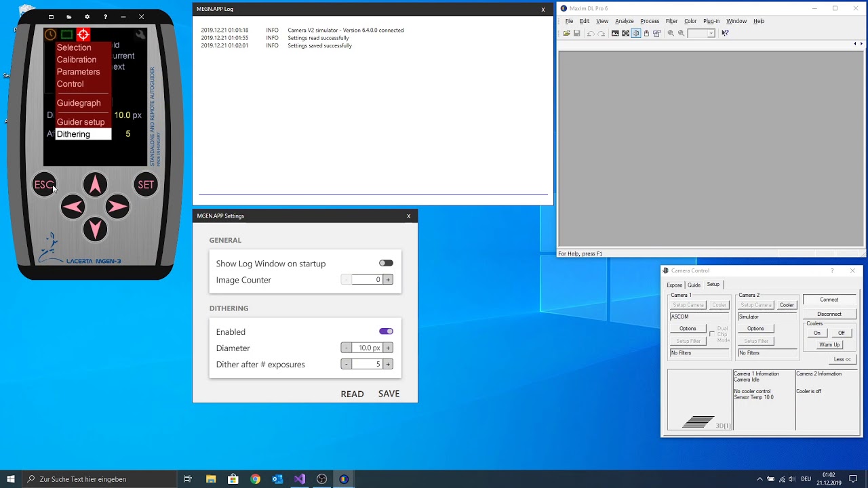Increase the Image Counter value
This screenshot has width=868, height=488.
tap(388, 279)
